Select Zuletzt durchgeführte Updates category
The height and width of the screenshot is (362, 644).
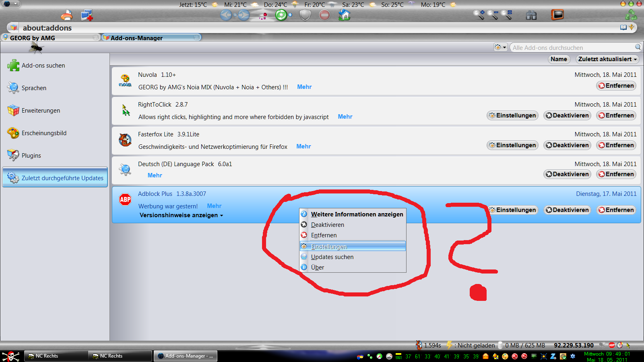(55, 177)
